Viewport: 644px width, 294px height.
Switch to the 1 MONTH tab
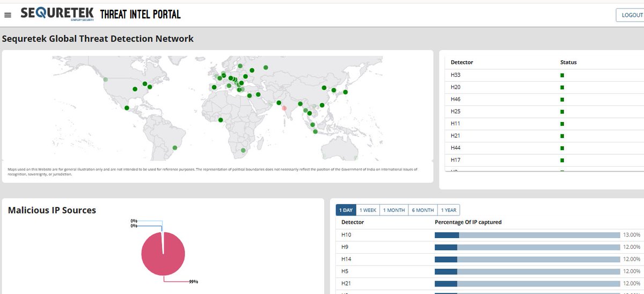[394, 210]
